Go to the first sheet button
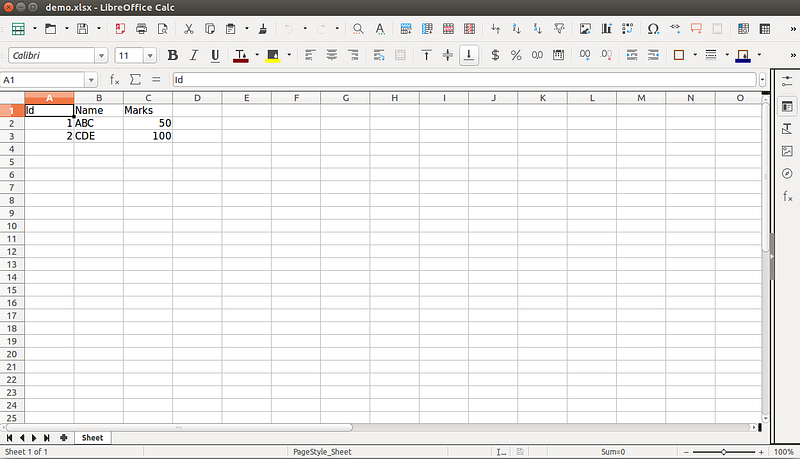The height and width of the screenshot is (459, 800). [x=9, y=438]
